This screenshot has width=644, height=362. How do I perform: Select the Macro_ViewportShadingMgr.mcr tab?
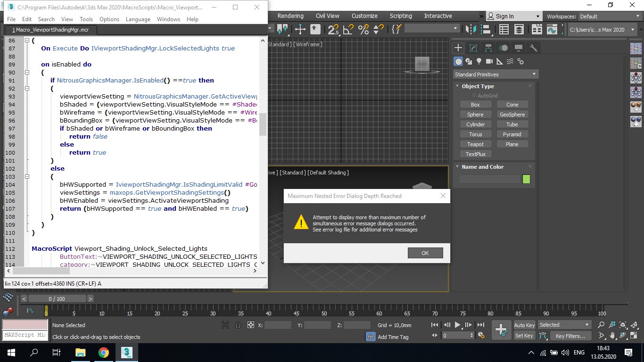tap(50, 30)
